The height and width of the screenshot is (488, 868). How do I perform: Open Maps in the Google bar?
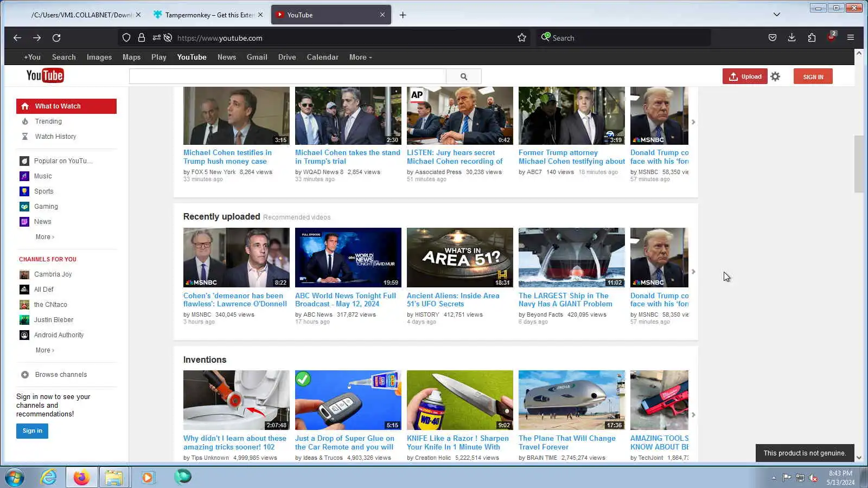131,57
